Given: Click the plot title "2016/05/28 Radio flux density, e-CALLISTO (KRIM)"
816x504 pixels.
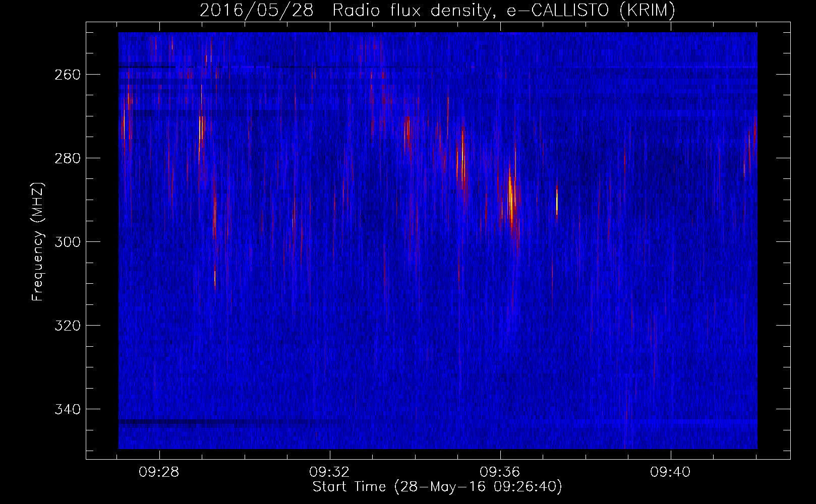Looking at the screenshot, I should point(437,10).
